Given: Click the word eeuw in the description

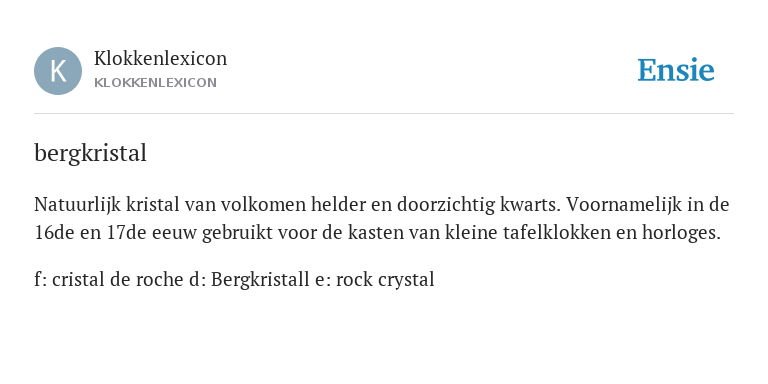Looking at the screenshot, I should click(174, 234).
